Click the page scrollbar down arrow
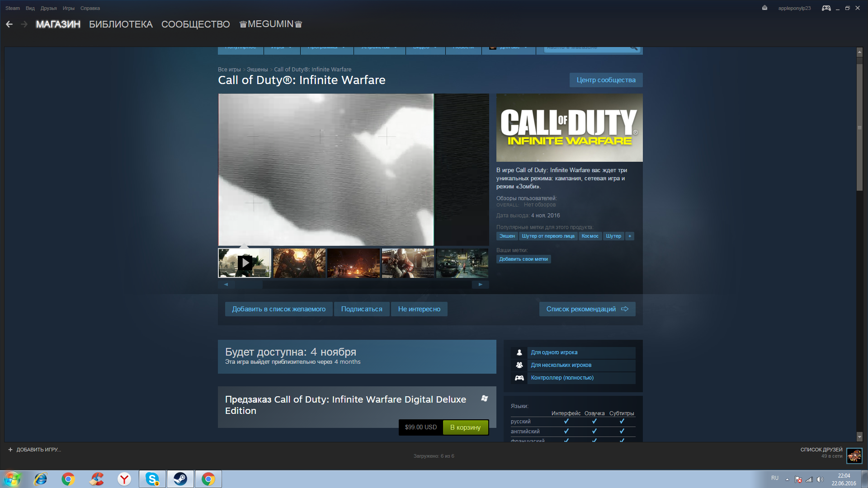 pos(860,436)
